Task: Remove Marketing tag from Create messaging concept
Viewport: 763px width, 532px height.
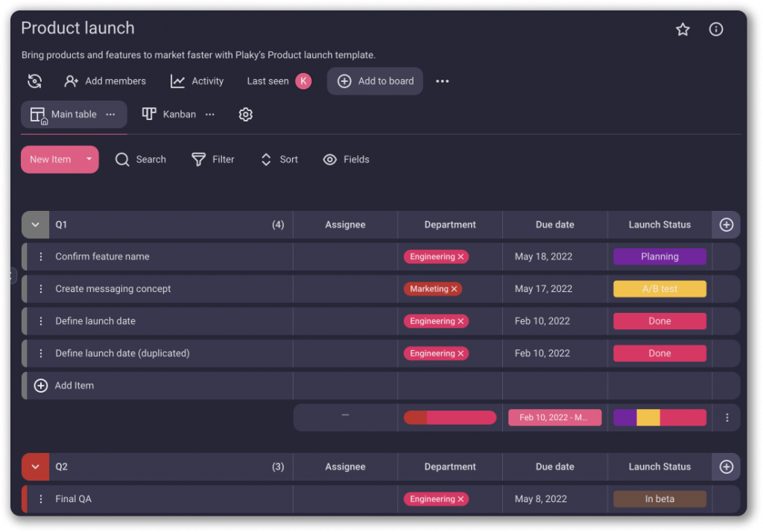Action: click(x=455, y=289)
